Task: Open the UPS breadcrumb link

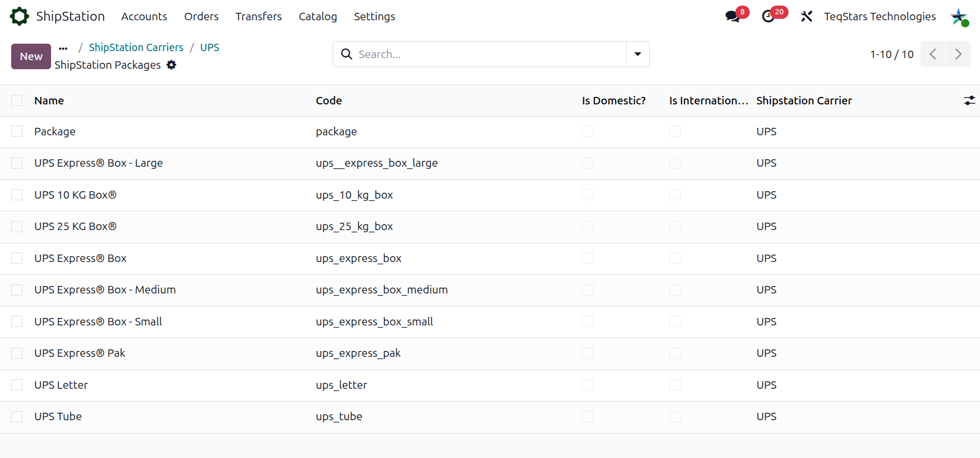Action: click(210, 47)
